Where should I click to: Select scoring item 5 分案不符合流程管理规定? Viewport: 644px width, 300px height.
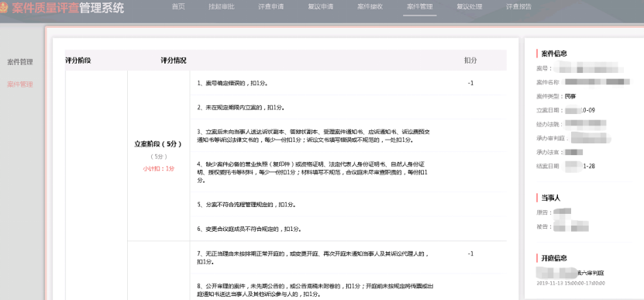(246, 204)
